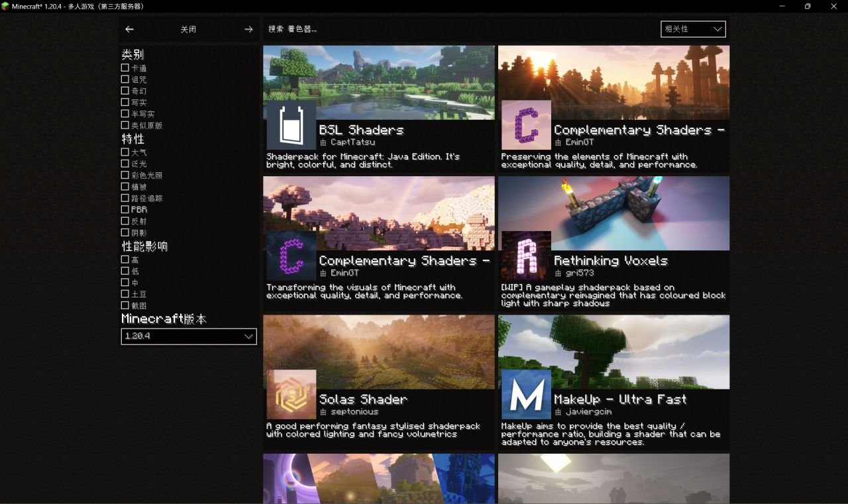Image resolution: width=848 pixels, height=504 pixels.
Task: Click the purple C icon beside 'Preserving the elements'
Action: tap(526, 125)
